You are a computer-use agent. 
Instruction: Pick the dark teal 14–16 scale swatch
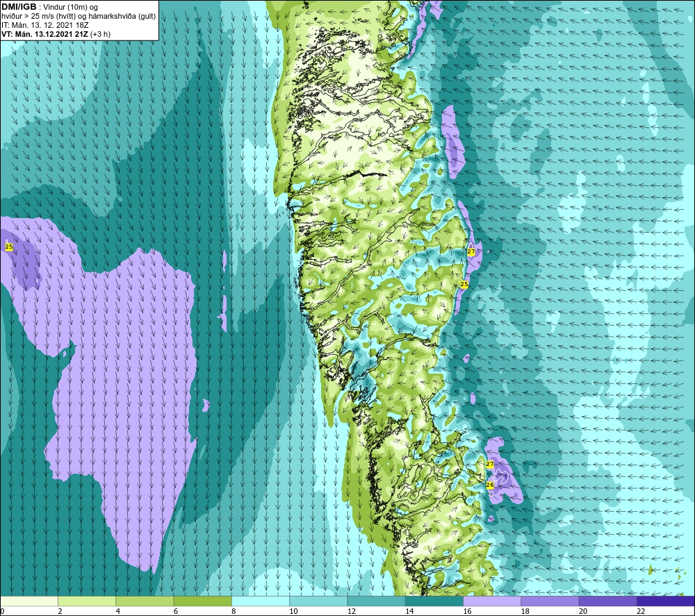(x=434, y=601)
